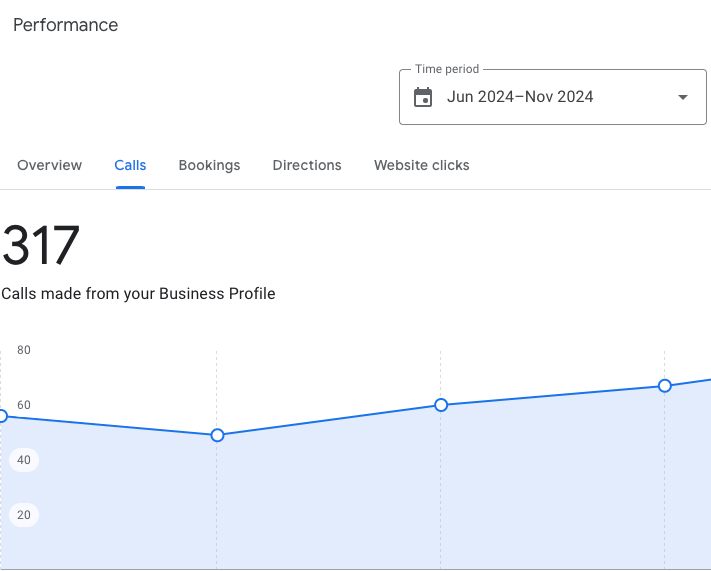Open the Bookings tab
711x571 pixels.
click(x=209, y=165)
